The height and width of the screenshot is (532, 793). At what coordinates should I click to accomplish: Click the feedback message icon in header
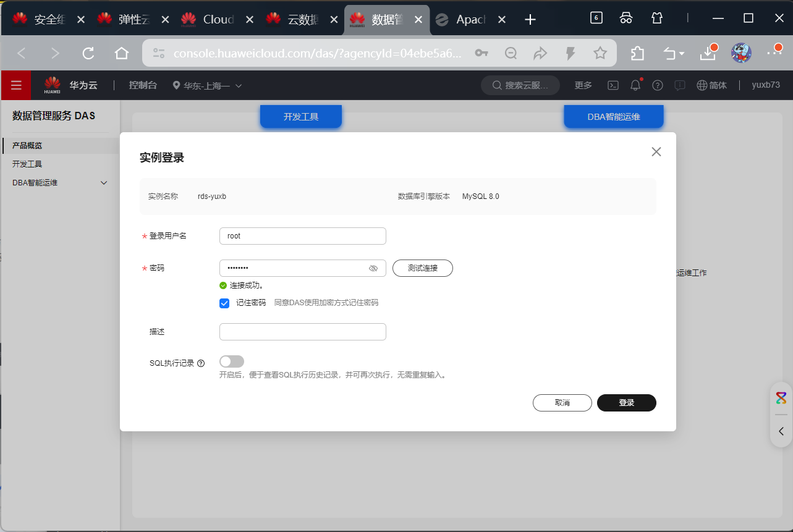680,85
